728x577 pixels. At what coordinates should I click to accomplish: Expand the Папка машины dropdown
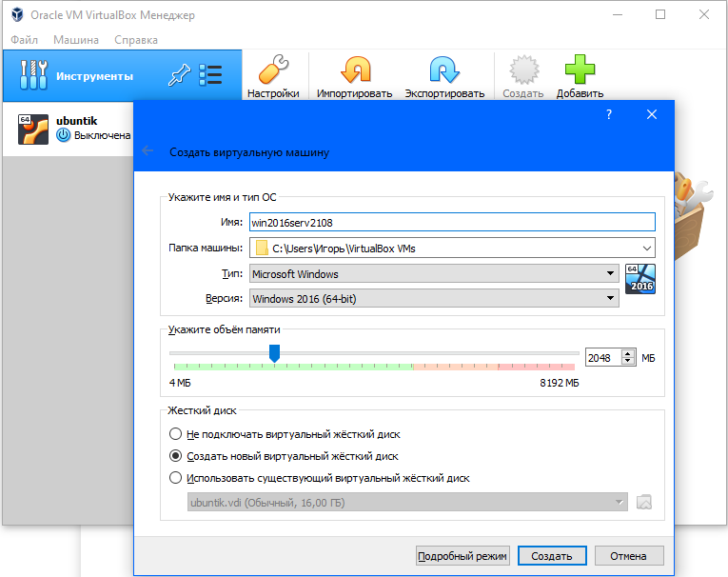coord(647,249)
